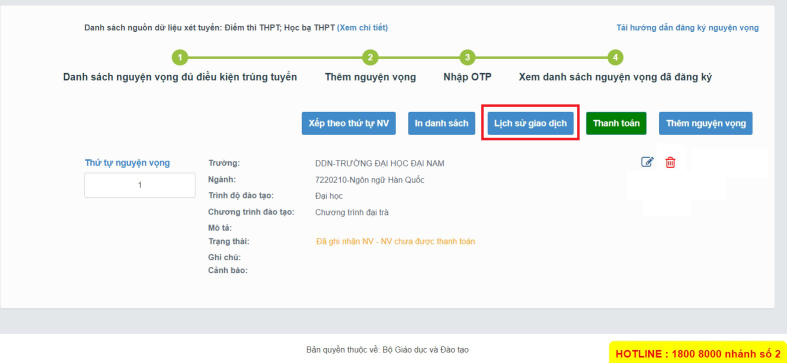Click the 'Thứ tự nguyện vọng' heading

(x=127, y=163)
